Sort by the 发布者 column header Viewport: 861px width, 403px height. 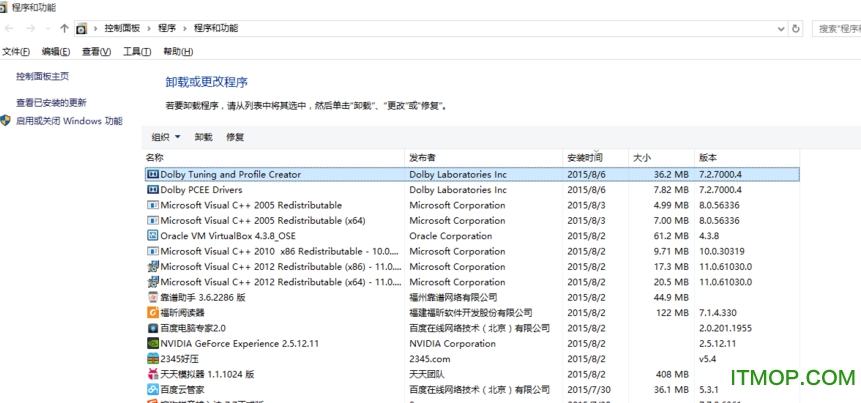point(484,158)
